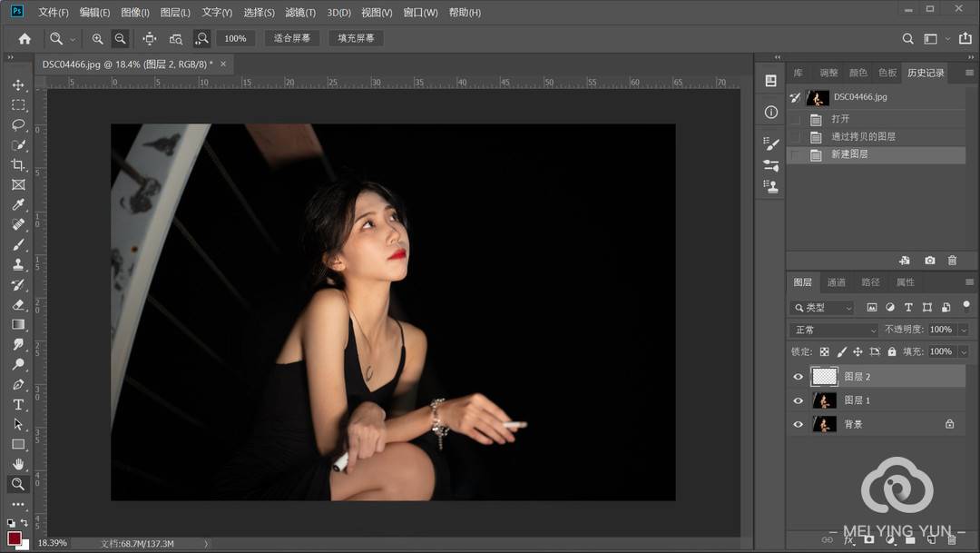Open History panel options menu
The image size is (980, 553).
pyautogui.click(x=969, y=73)
